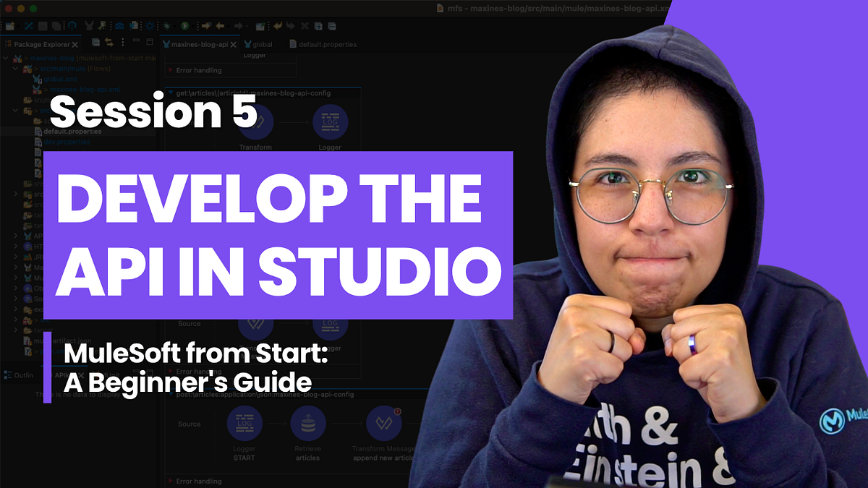Select the Logger icon in the get flow
868x488 pixels.
click(330, 121)
